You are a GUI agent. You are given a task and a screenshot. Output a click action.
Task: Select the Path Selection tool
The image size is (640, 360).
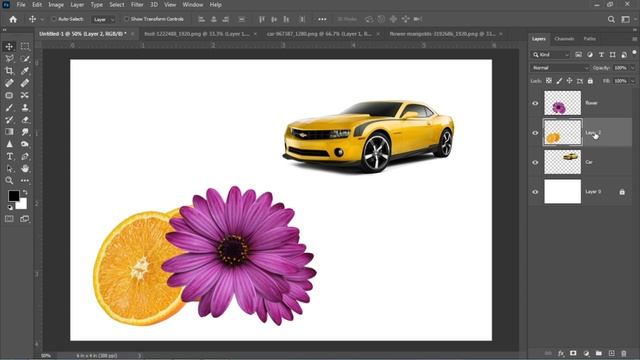9,169
